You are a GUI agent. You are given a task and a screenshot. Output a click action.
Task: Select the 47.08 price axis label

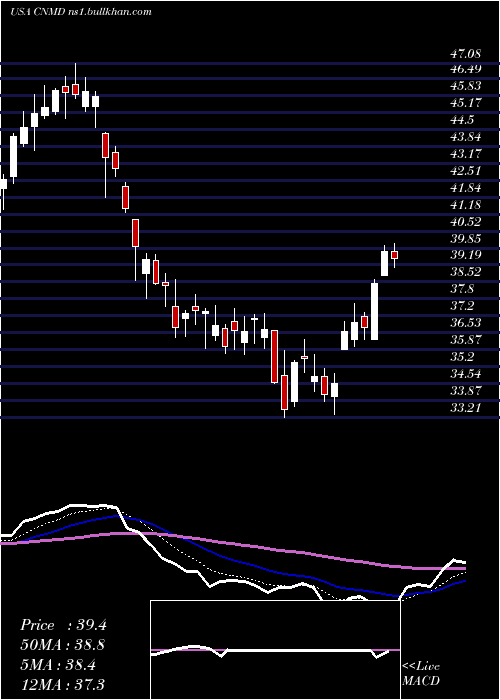pos(466,54)
